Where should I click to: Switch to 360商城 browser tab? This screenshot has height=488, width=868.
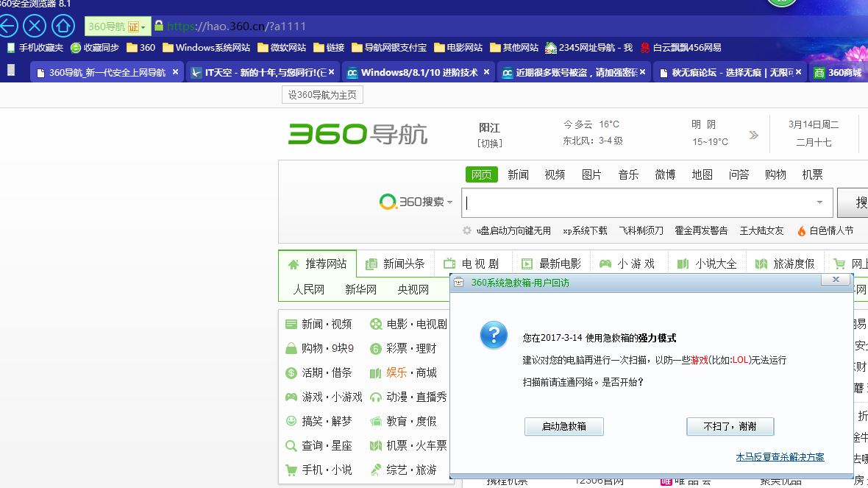839,72
